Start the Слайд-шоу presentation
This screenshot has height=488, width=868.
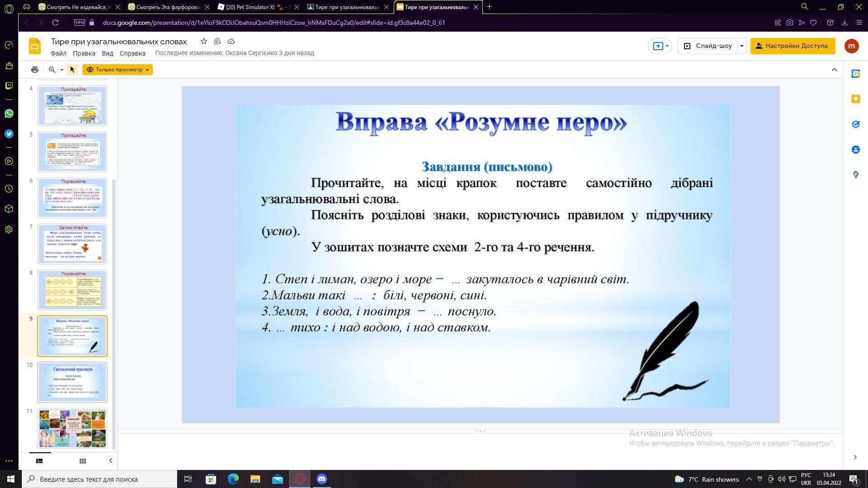coord(708,46)
